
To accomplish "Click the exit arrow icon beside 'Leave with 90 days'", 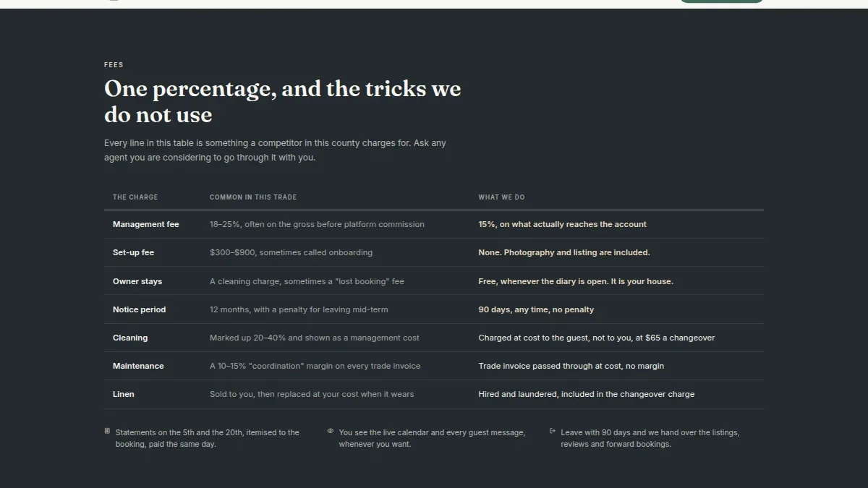I will 553,431.
